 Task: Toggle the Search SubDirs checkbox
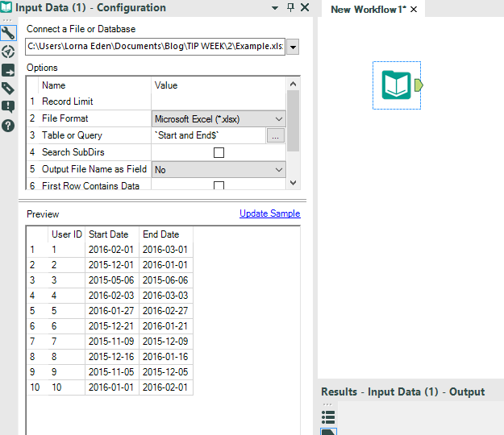point(219,152)
